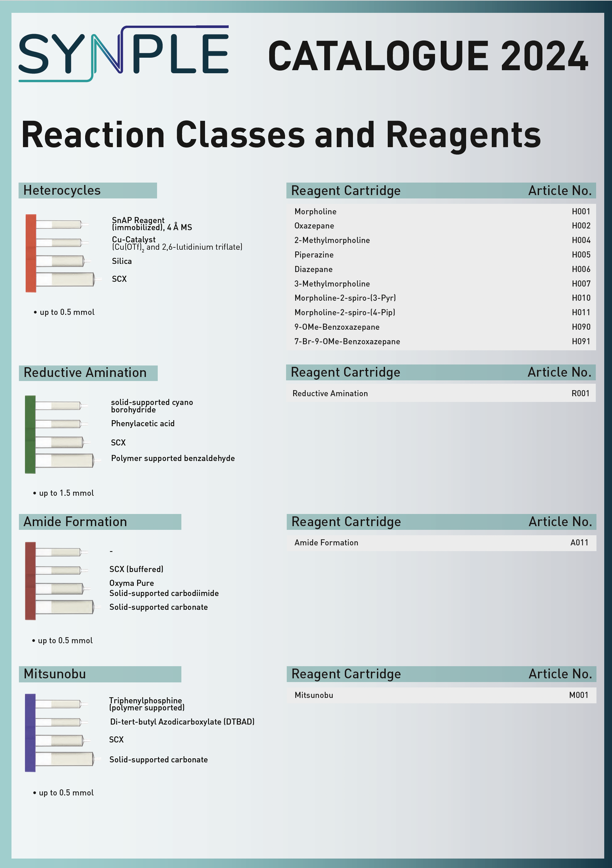The image size is (612, 868).
Task: Click the Morpholine H001 row
Action: point(441,211)
